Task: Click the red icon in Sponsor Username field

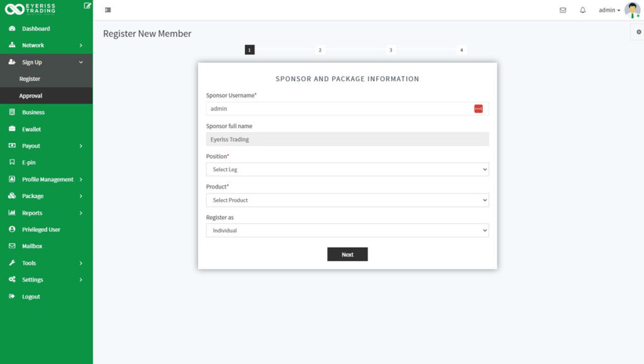Action: 478,109
